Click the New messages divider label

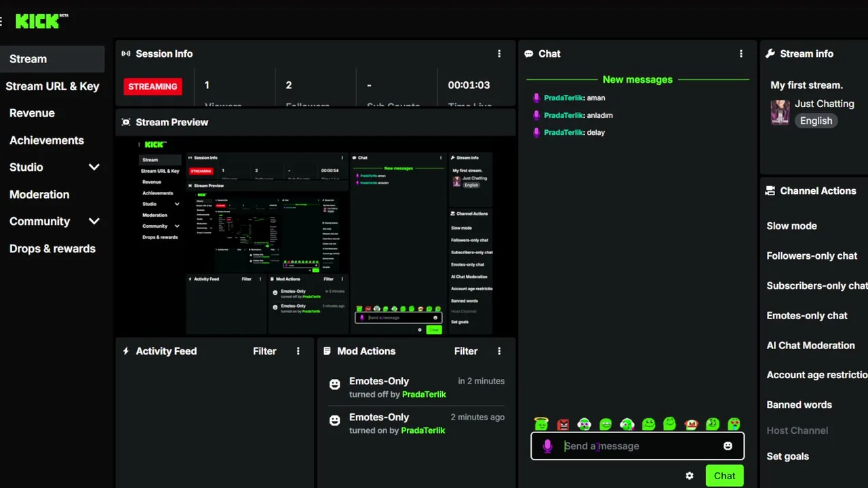tap(637, 79)
